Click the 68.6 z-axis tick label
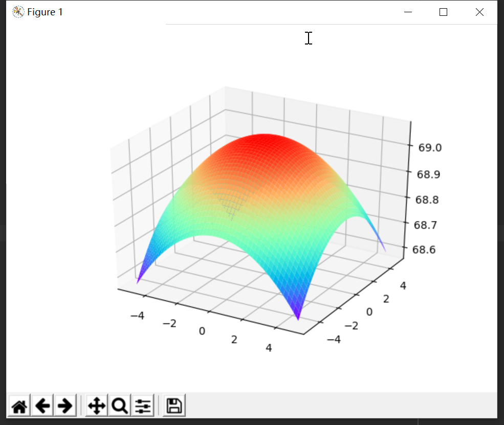Viewport: 504px width, 425px height. click(x=424, y=250)
